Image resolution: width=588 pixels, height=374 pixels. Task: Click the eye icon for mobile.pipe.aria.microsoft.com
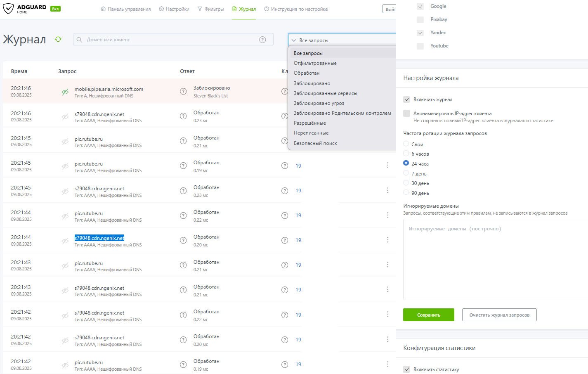pos(65,92)
